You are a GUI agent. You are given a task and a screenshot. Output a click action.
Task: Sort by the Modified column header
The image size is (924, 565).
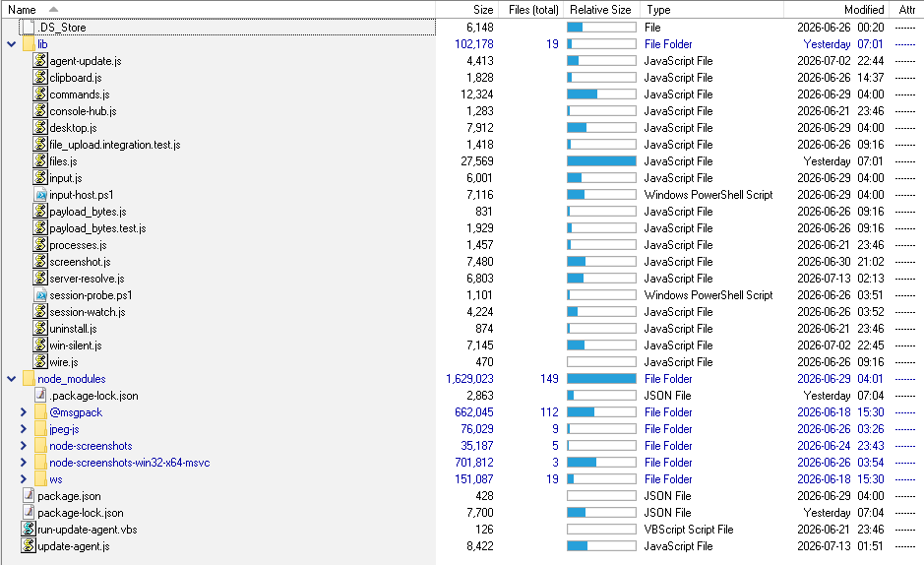click(836, 10)
